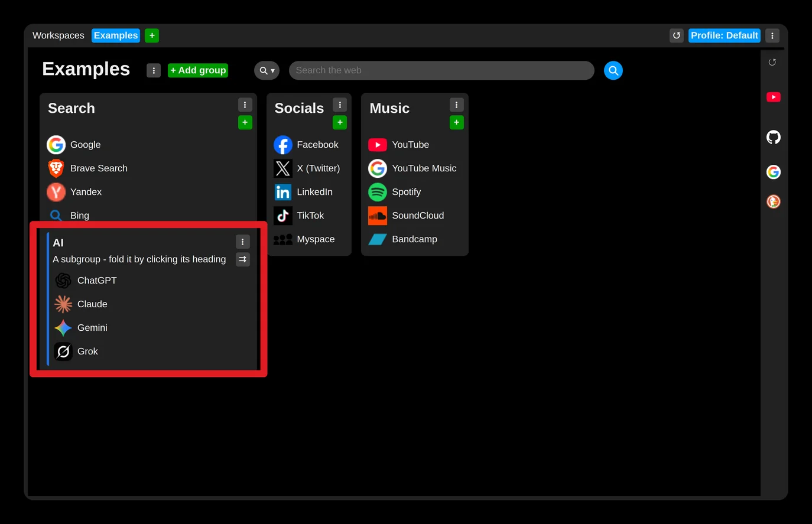Image resolution: width=812 pixels, height=524 pixels.
Task: Click the Profile: Default button
Action: coord(725,35)
